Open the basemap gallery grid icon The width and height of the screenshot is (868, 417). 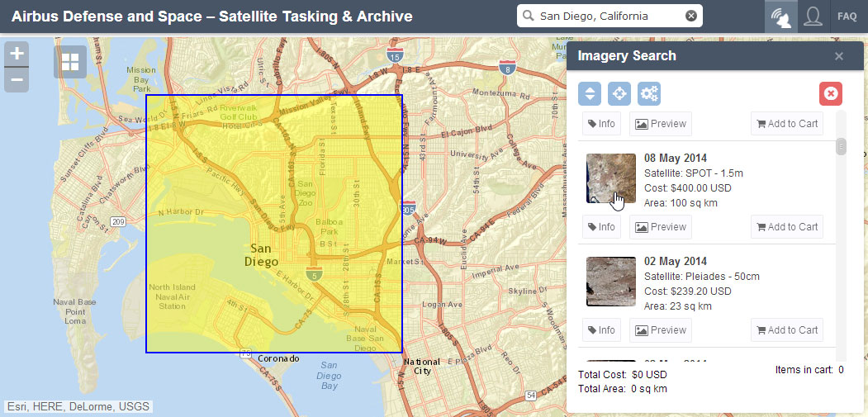coord(70,62)
